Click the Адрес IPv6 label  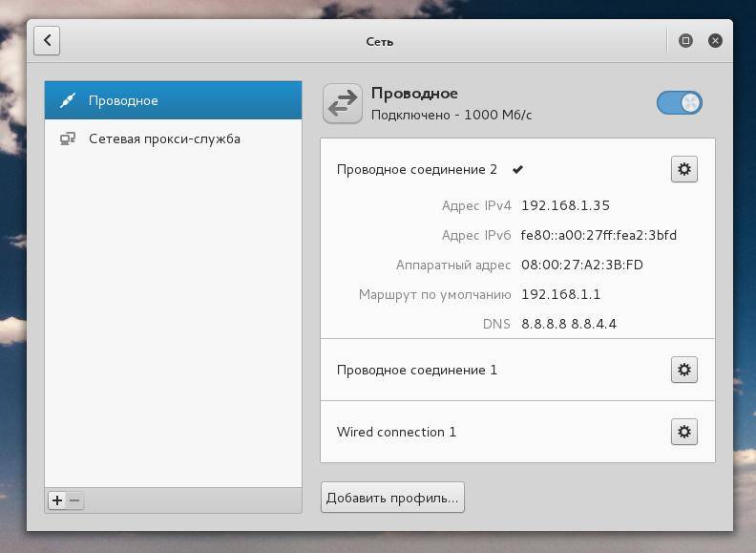pos(476,236)
